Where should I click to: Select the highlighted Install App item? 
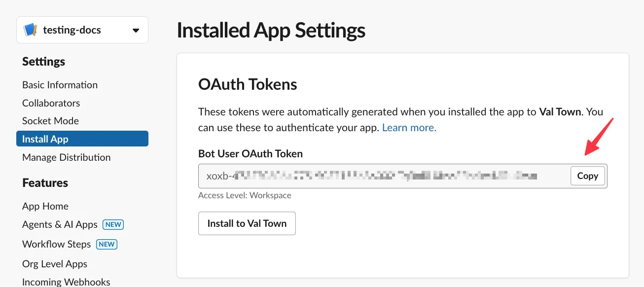click(45, 139)
